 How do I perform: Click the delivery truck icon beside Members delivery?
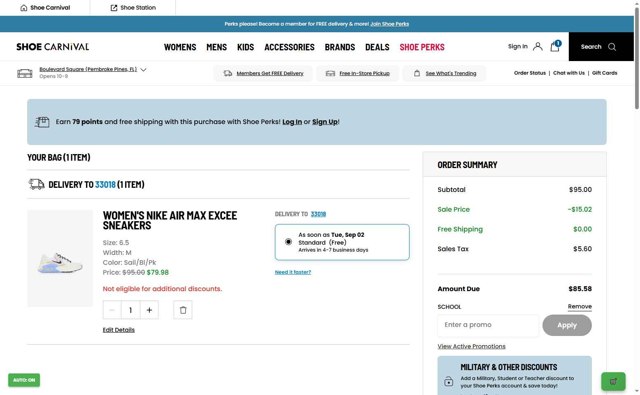click(228, 73)
